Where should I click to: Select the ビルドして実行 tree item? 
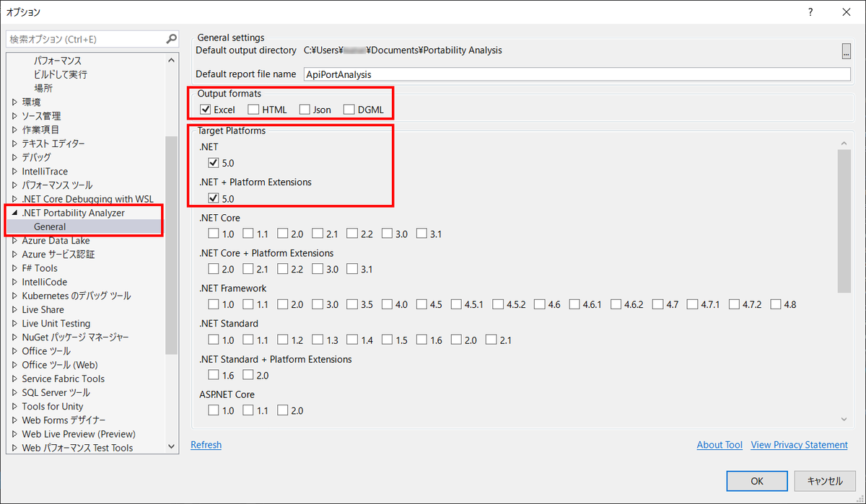click(x=61, y=74)
